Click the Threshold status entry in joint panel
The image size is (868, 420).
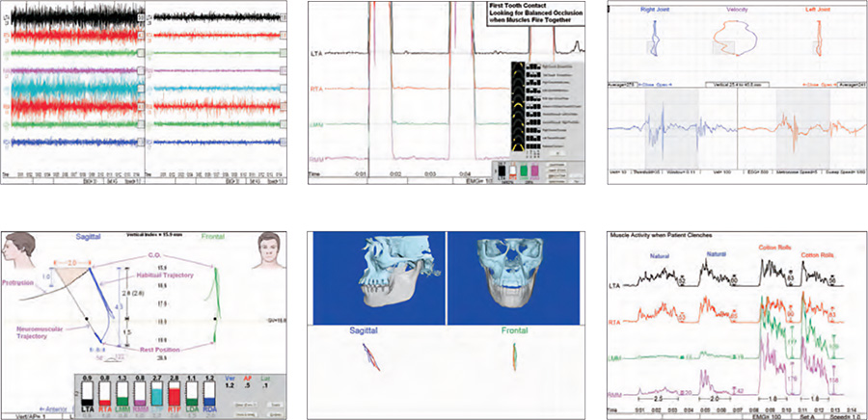(646, 172)
